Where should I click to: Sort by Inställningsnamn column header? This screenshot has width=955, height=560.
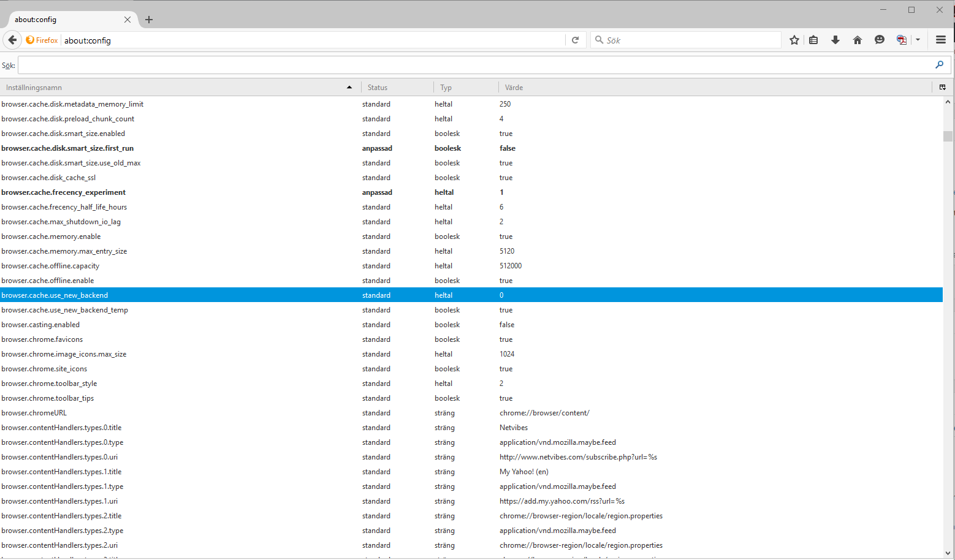180,87
